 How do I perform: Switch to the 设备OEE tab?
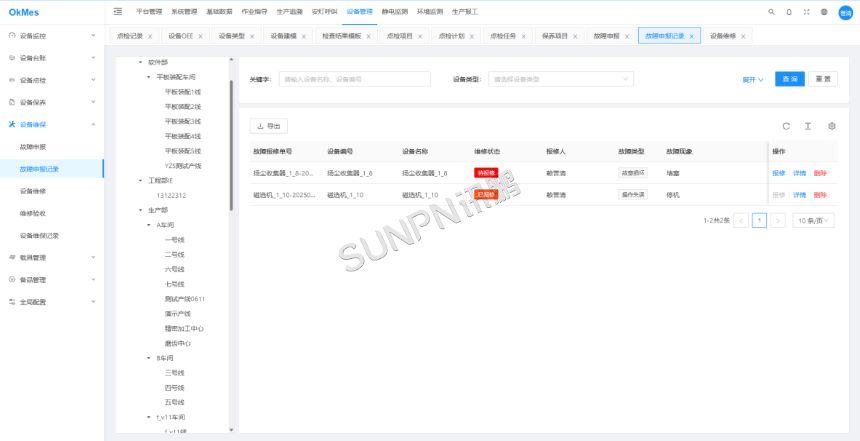pos(180,36)
